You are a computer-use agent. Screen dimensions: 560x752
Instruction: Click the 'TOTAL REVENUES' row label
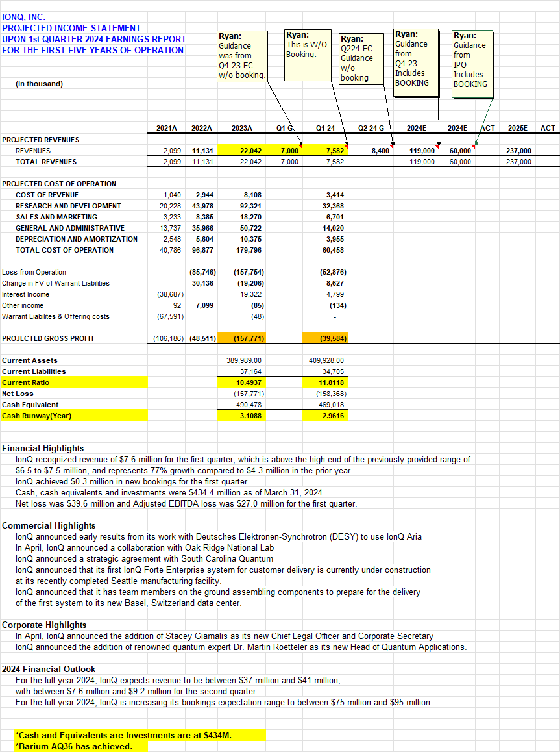[x=46, y=162]
